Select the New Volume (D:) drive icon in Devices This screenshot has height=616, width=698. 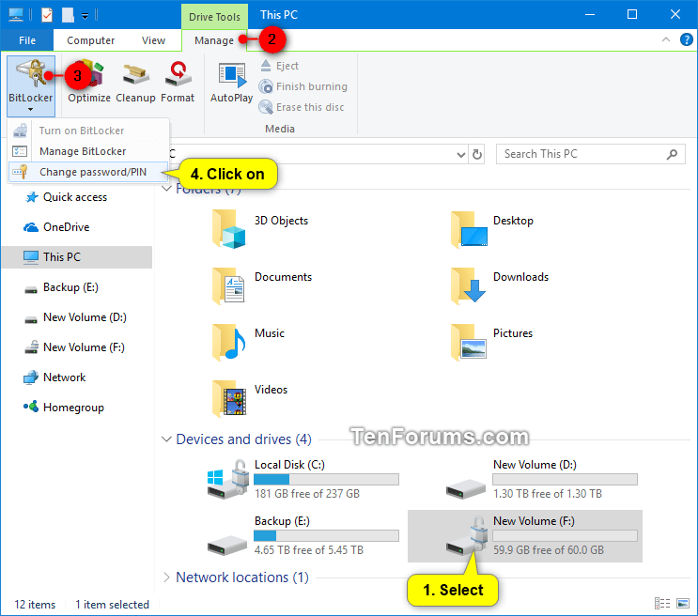tap(466, 487)
